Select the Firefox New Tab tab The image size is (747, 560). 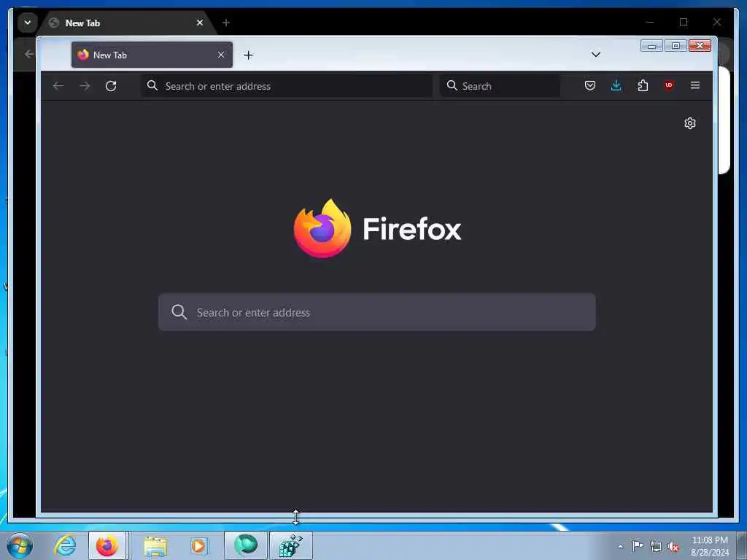coord(152,55)
